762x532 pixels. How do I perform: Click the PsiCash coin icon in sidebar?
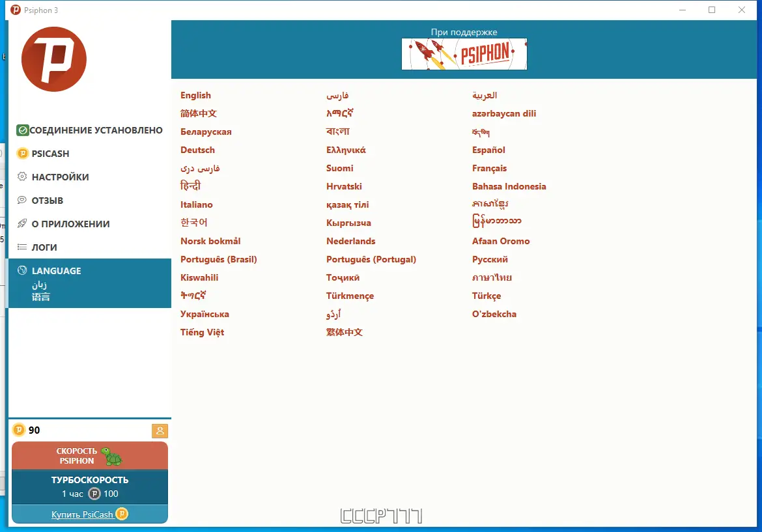click(x=22, y=154)
